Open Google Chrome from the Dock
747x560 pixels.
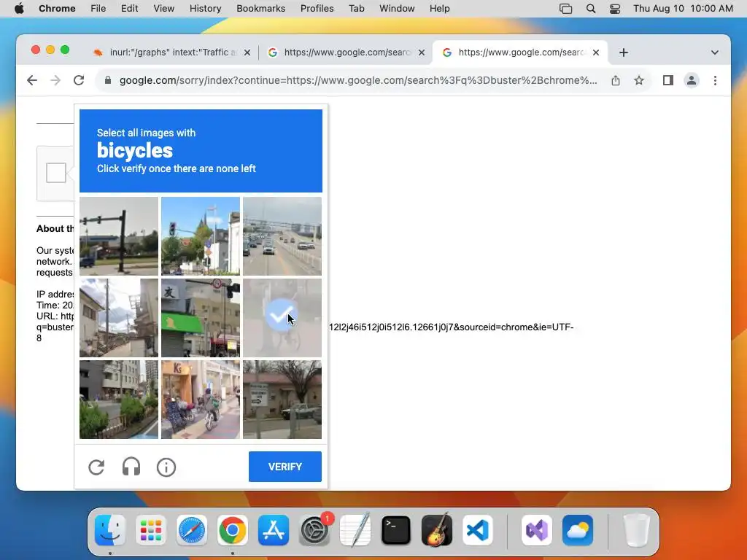233,530
